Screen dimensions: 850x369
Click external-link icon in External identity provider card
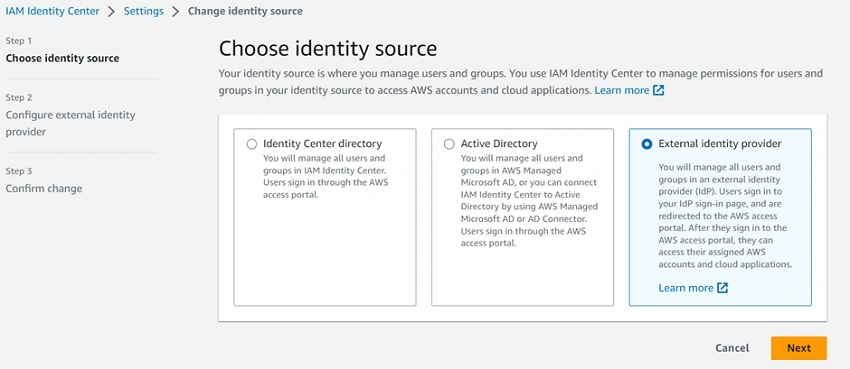pos(723,288)
